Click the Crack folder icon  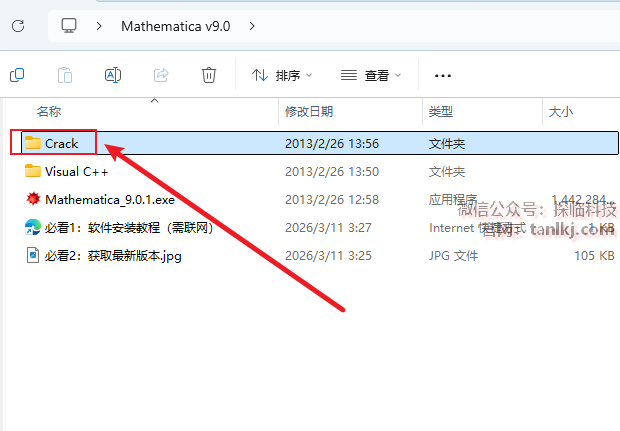[x=33, y=143]
